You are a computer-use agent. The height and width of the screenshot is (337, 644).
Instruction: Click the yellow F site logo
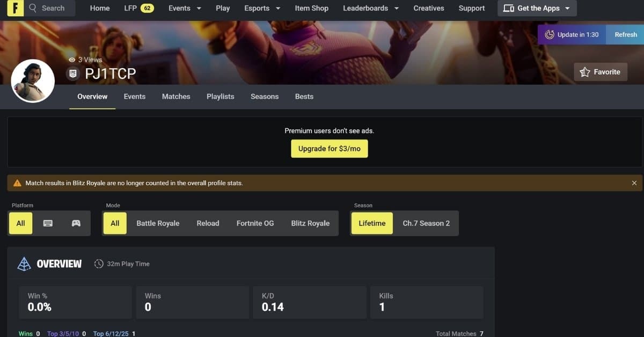(16, 8)
